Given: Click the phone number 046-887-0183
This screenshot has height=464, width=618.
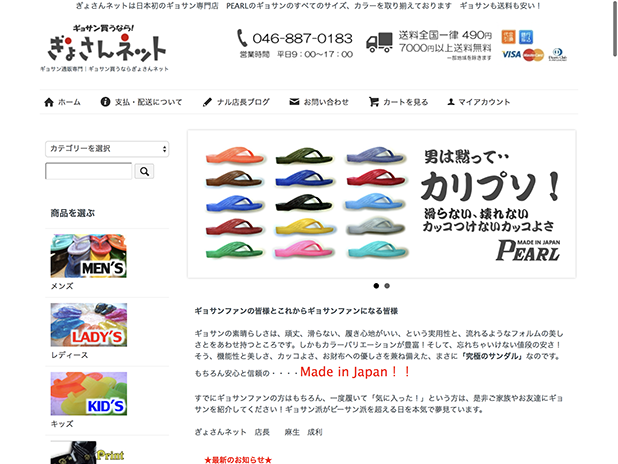Looking at the screenshot, I should click(x=302, y=38).
